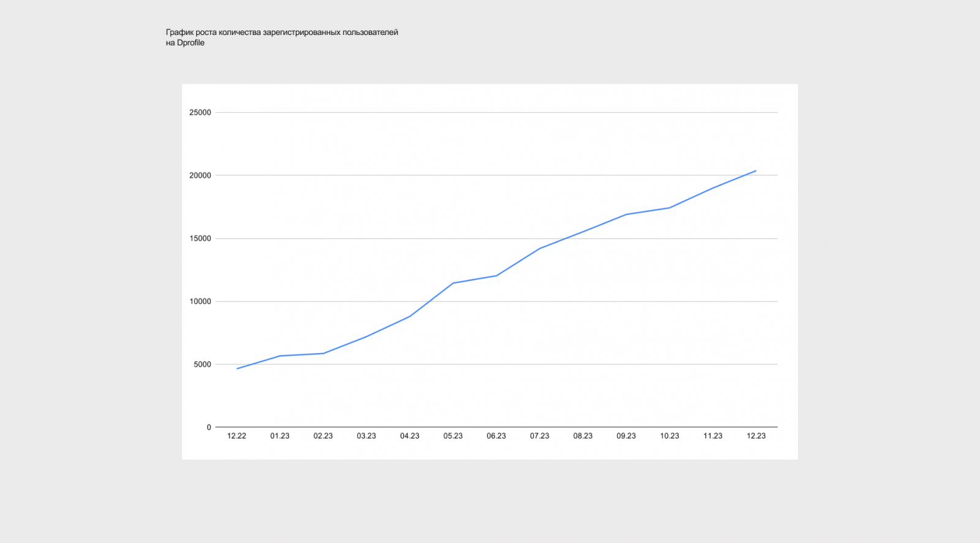980x543 pixels.
Task: Click the blue line's endpoint above 12.23
Action: pos(756,171)
